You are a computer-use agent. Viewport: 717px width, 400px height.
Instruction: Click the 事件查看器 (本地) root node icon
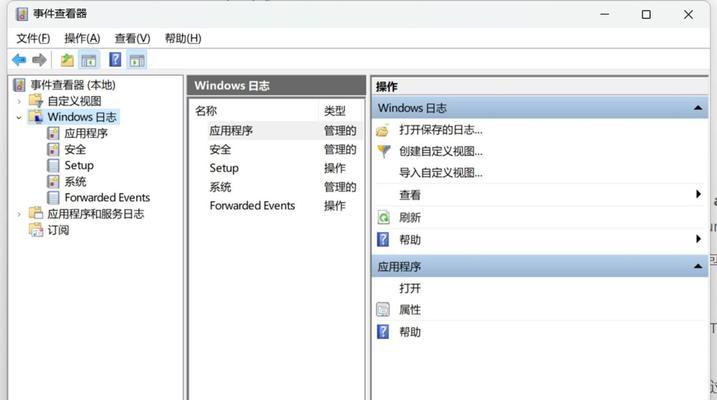[19, 85]
